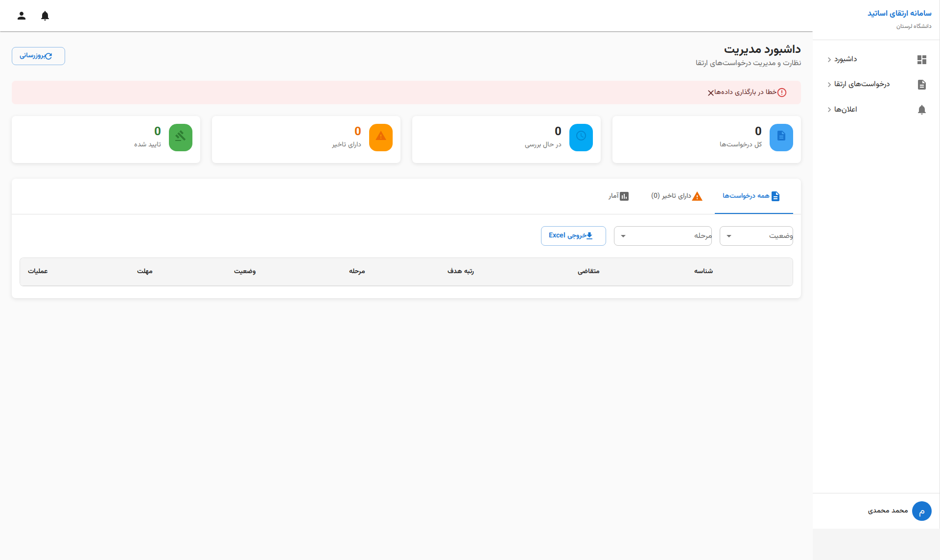
Task: Click the مرحله table column header
Action: pos(357,271)
